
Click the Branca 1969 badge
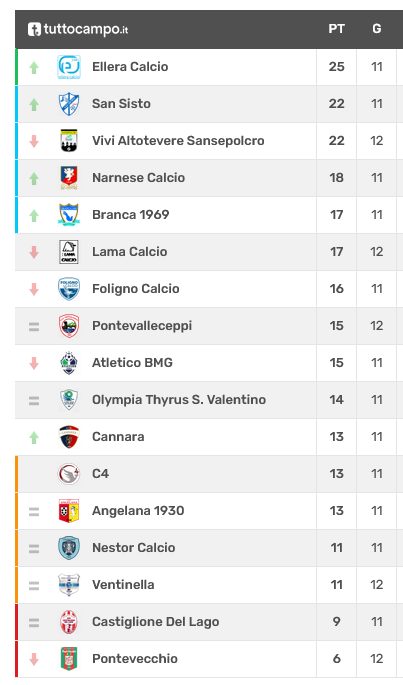pos(69,214)
